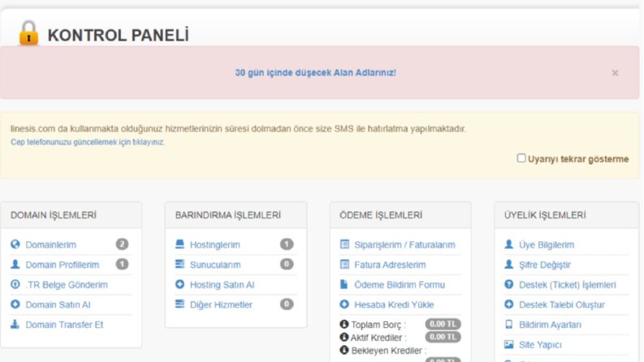Click the count badge next to Diğer Hizmetler
The image size is (644, 362).
[287, 304]
